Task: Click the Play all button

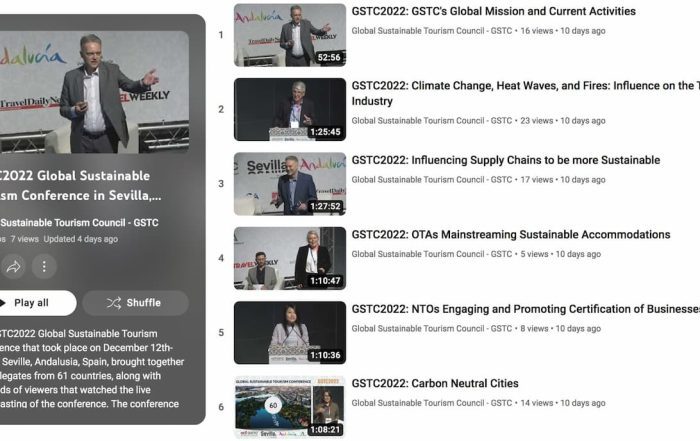Action: [x=34, y=303]
